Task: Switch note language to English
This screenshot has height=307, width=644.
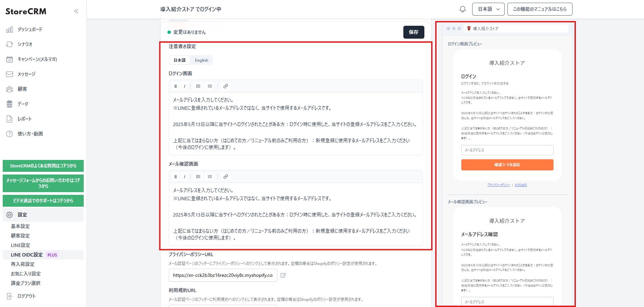Action: pos(201,60)
